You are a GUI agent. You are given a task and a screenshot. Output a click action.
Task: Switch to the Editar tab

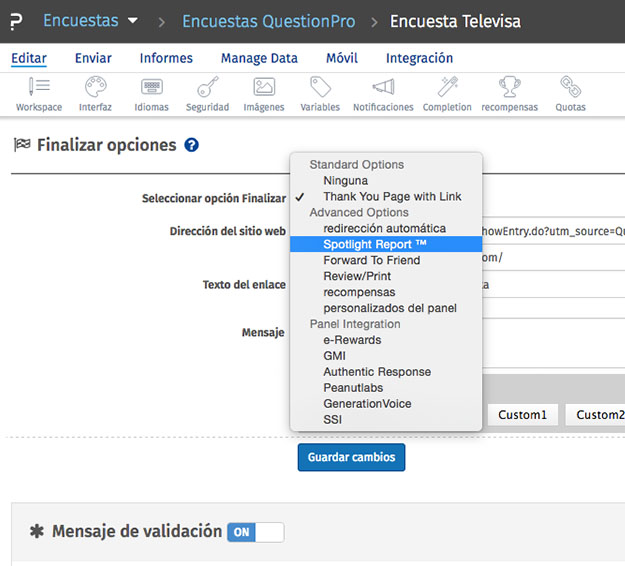[29, 58]
